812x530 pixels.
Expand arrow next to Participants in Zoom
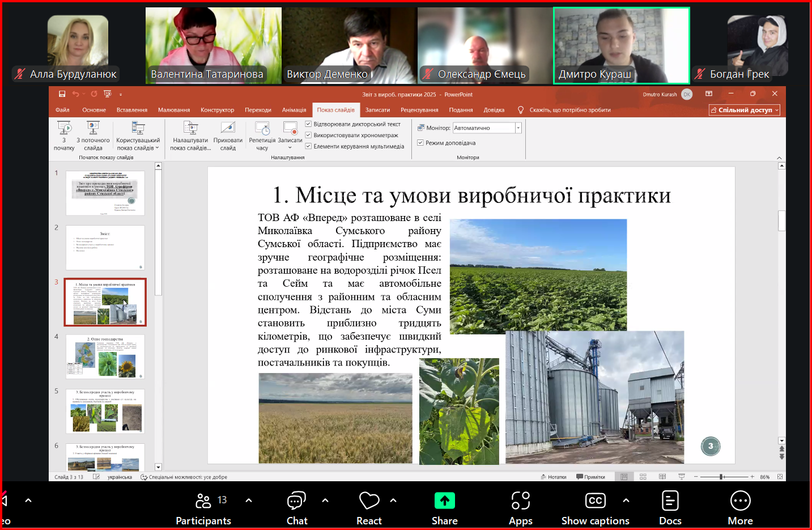249,501
